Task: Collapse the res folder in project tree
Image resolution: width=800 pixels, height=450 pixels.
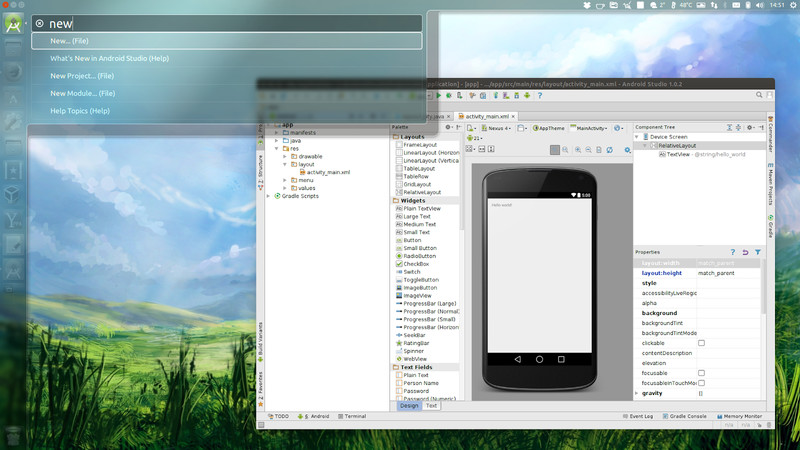Action: click(277, 148)
